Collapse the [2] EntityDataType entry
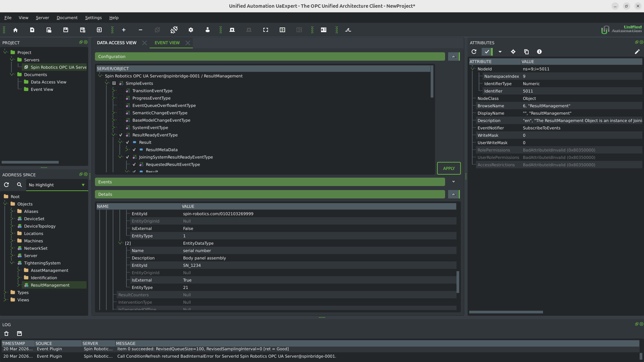 point(120,243)
